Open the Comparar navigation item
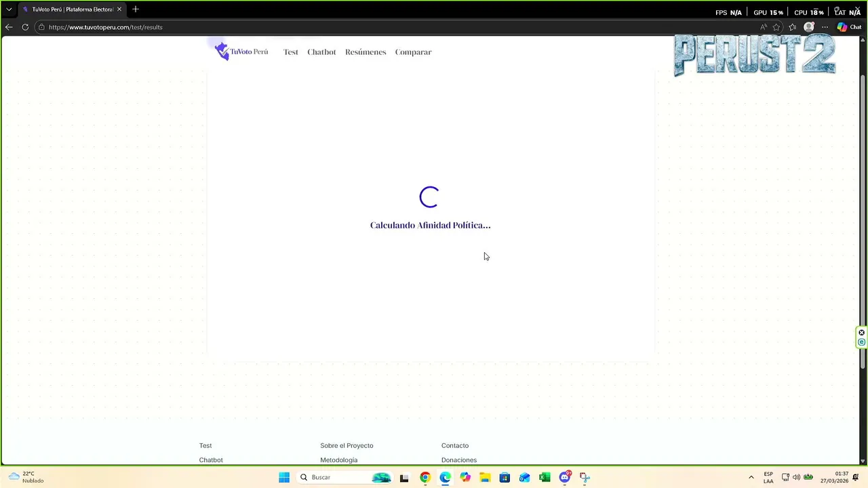Image resolution: width=868 pixels, height=488 pixels. (x=413, y=52)
